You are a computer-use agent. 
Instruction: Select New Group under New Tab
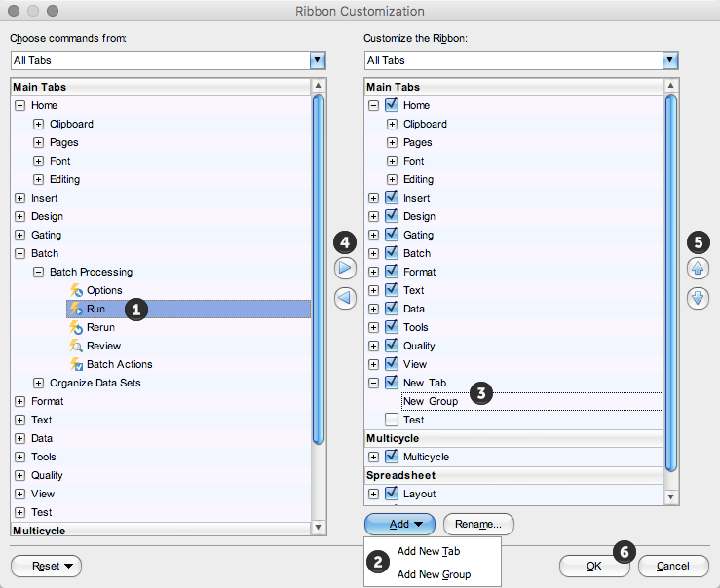[x=431, y=401]
